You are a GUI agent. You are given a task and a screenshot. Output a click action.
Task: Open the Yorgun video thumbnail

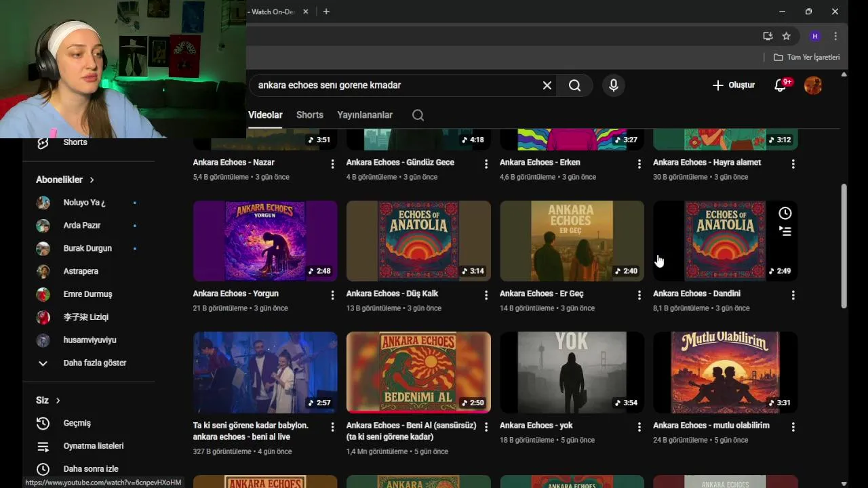click(265, 241)
